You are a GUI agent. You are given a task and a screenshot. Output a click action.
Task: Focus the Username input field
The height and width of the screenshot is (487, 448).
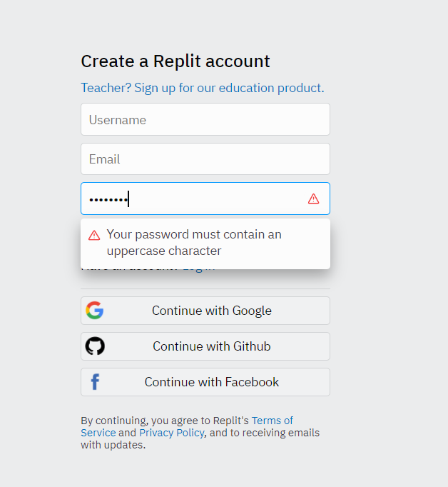[205, 120]
